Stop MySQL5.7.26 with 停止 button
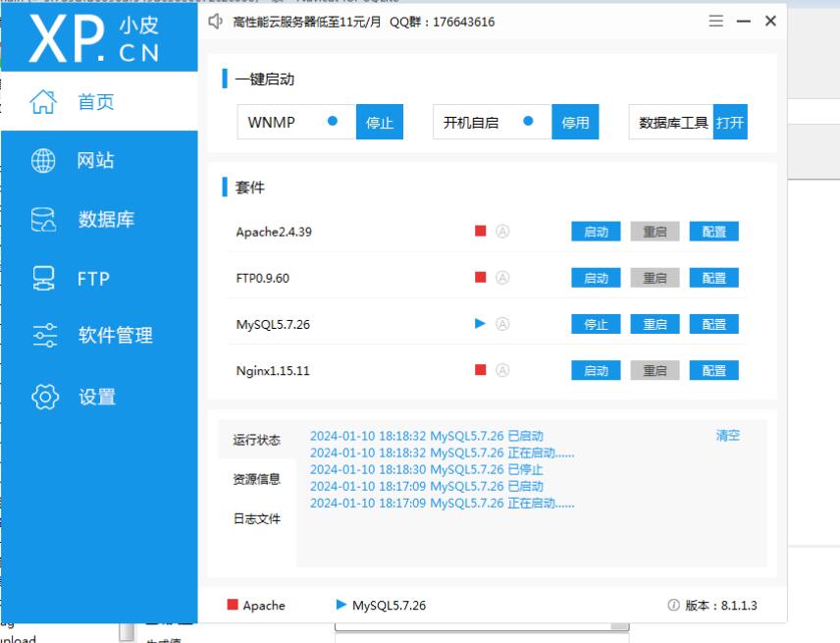Image resolution: width=840 pixels, height=643 pixels. 596,324
